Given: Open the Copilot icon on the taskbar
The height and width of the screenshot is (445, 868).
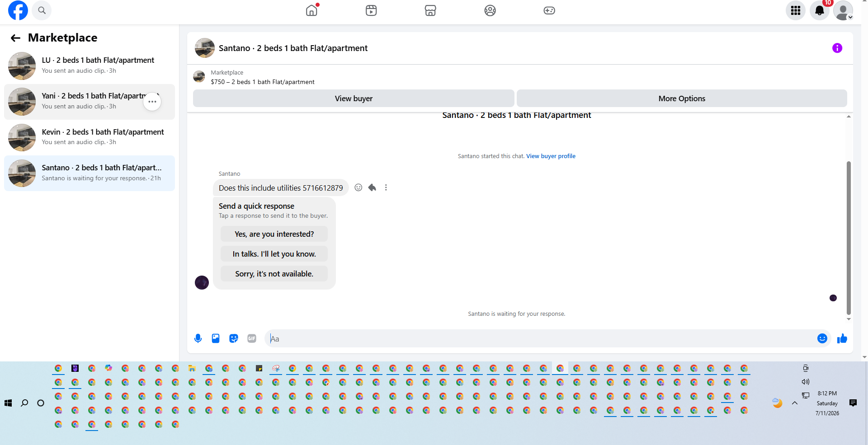Looking at the screenshot, I should pyautogui.click(x=108, y=368).
